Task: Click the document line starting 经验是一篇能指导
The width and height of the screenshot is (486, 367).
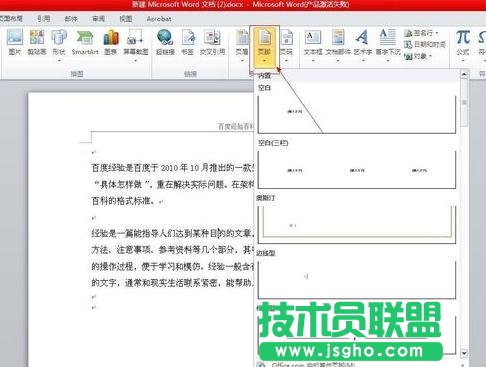Action: [172, 233]
